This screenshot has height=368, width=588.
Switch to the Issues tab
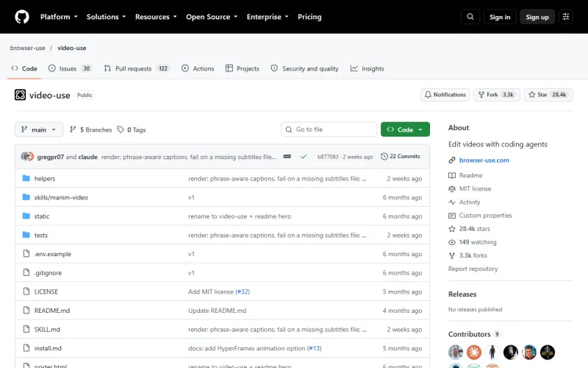(x=70, y=68)
